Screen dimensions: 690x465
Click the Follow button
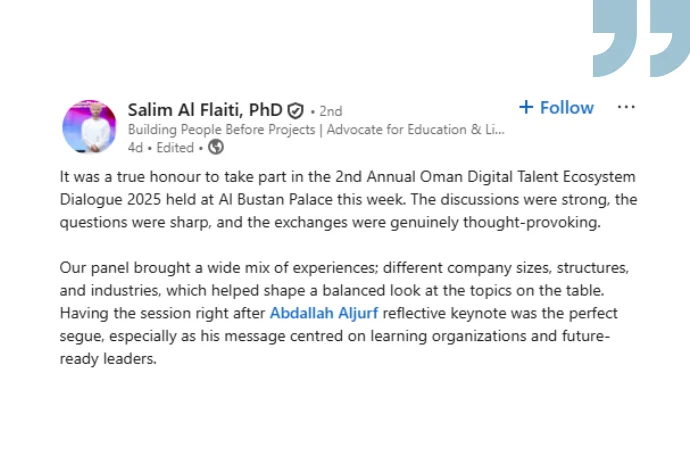point(566,108)
